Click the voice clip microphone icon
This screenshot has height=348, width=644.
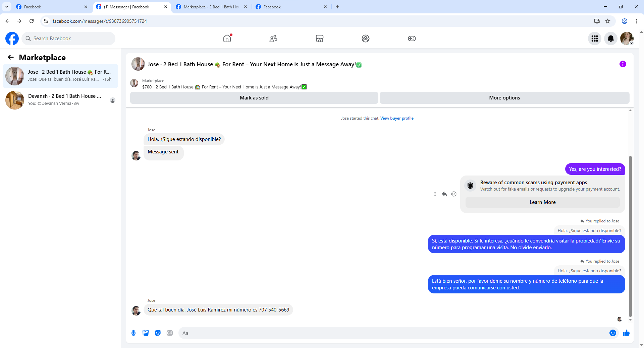coord(133,333)
